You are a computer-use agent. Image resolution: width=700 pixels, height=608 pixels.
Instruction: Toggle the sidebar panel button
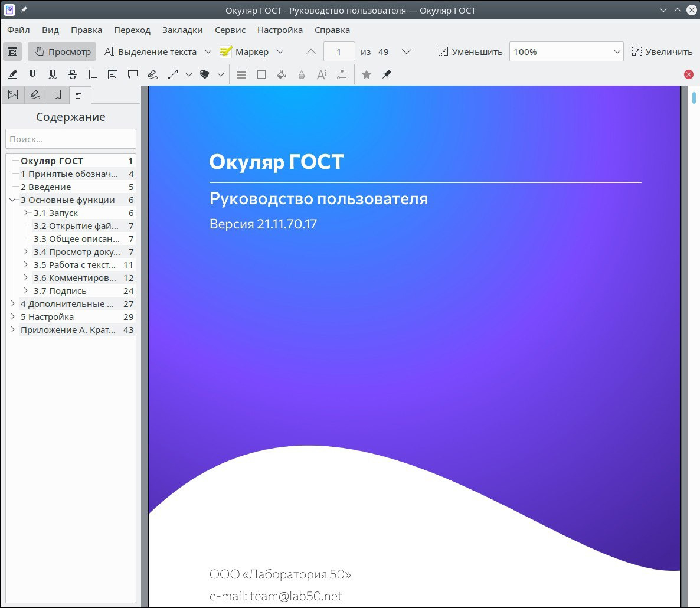(x=12, y=51)
